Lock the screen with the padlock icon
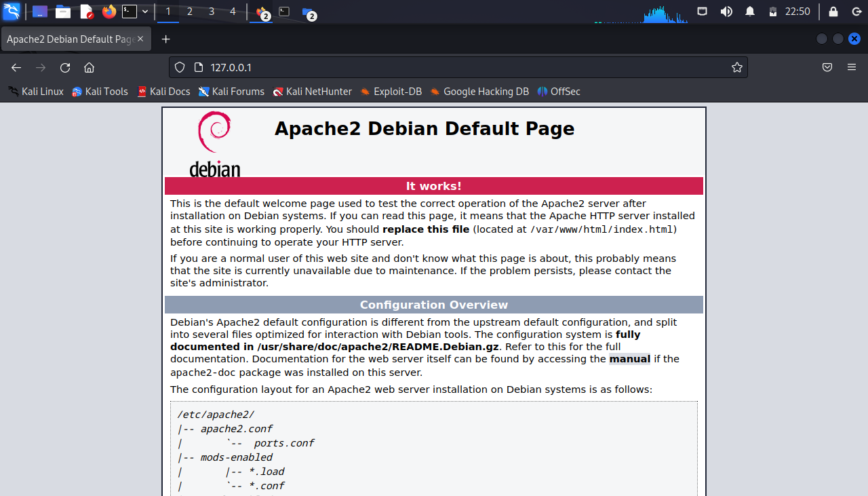 coord(833,12)
